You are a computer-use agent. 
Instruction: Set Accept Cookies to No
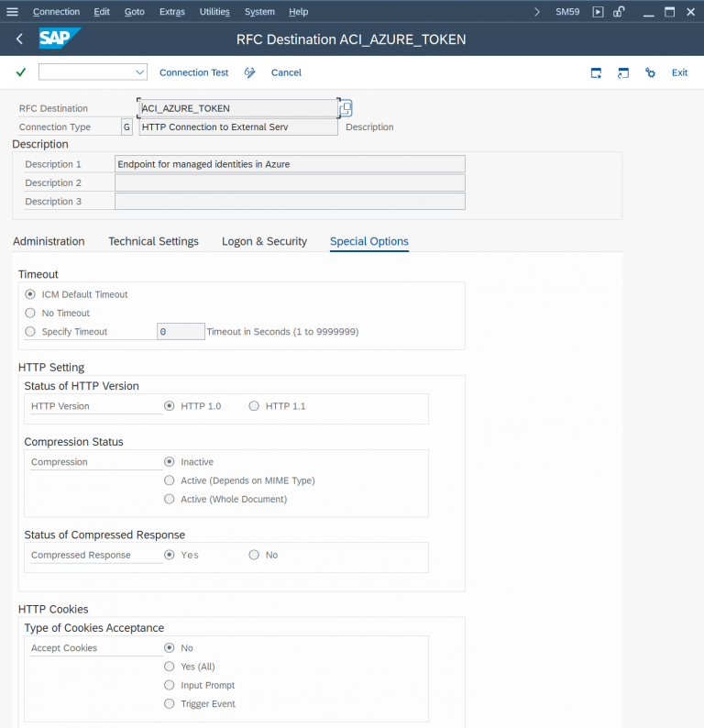coord(170,647)
